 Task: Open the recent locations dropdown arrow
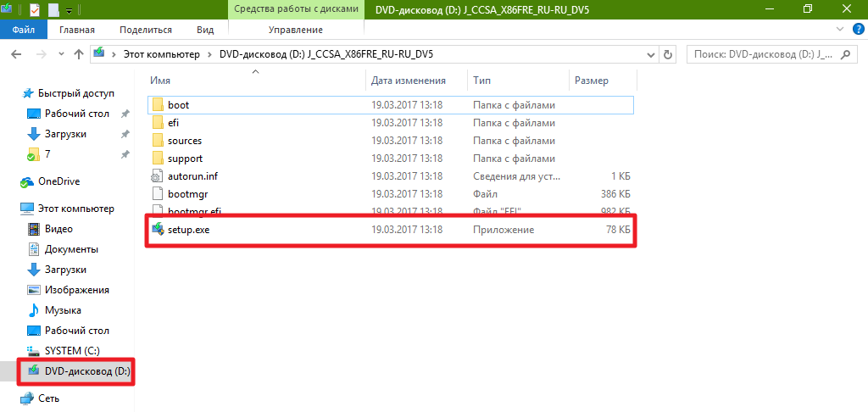click(x=60, y=54)
